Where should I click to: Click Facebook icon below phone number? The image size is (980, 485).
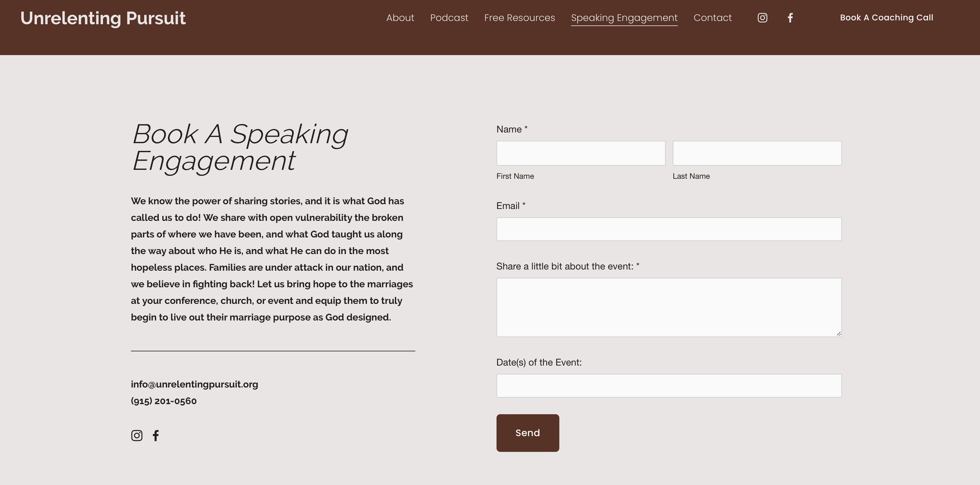[x=156, y=436]
